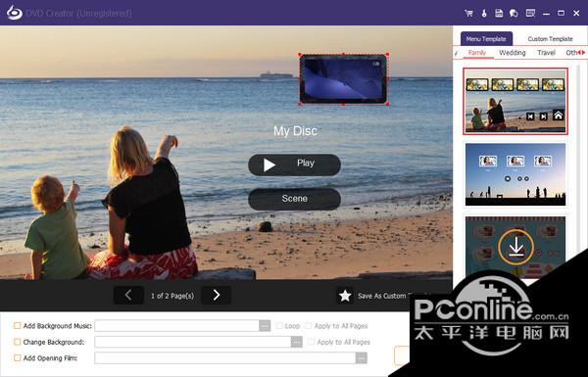Toggle Apply to All Pages for background

coord(311,342)
